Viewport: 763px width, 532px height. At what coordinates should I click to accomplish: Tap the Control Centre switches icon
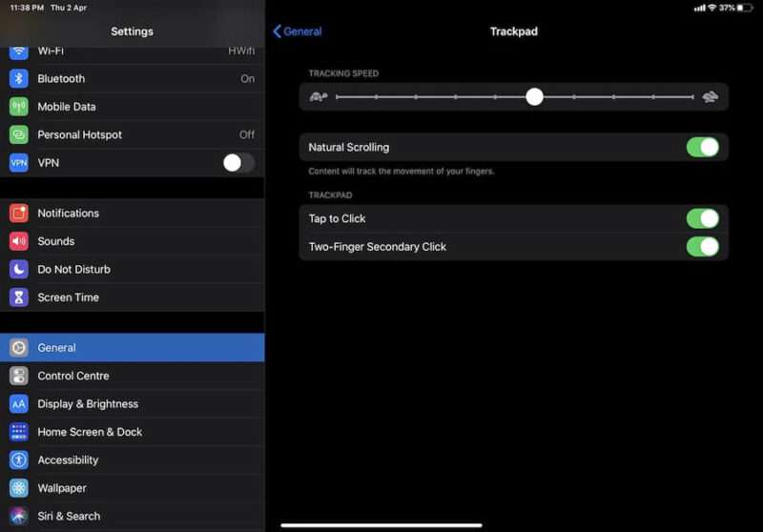coord(19,376)
